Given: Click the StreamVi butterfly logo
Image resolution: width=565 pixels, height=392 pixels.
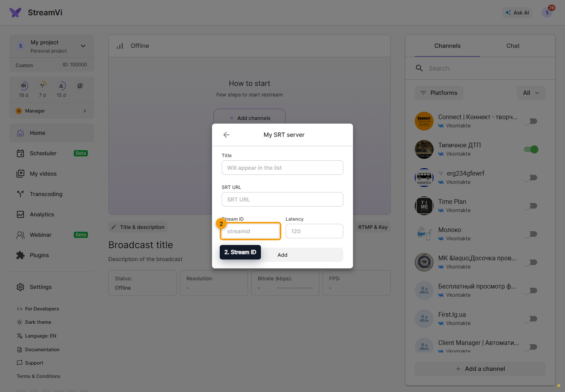Looking at the screenshot, I should point(15,13).
